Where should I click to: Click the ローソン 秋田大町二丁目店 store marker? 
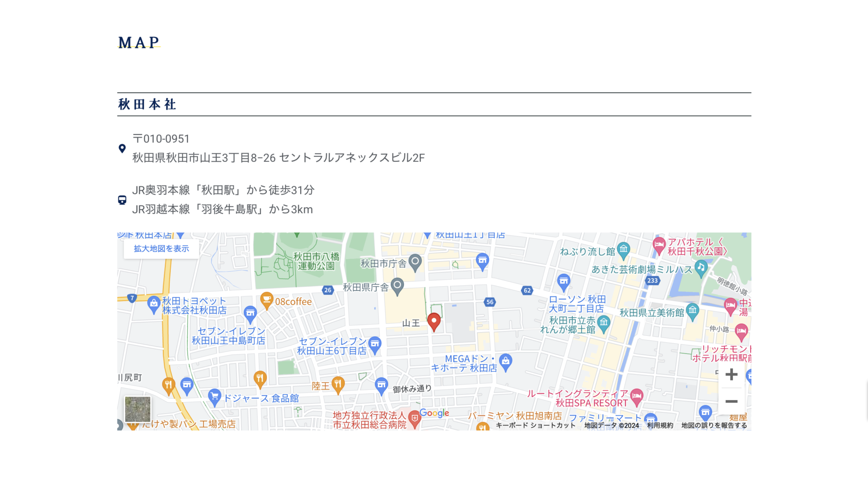coord(564,282)
